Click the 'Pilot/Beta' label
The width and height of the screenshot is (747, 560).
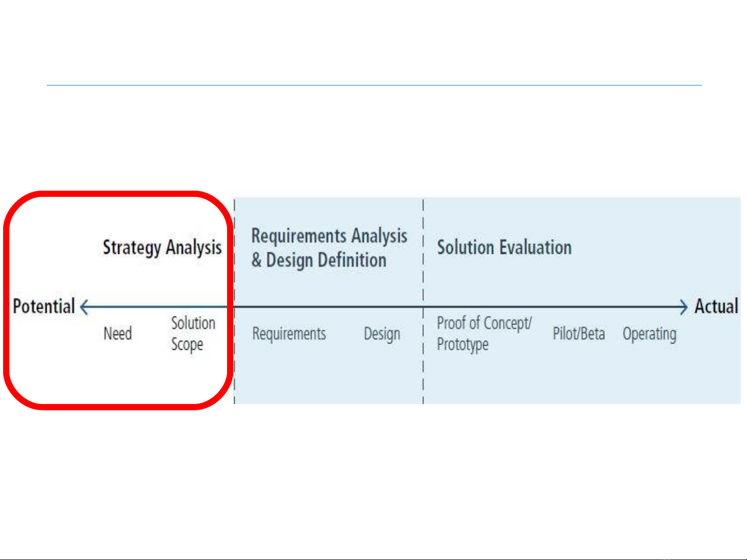coord(579,334)
